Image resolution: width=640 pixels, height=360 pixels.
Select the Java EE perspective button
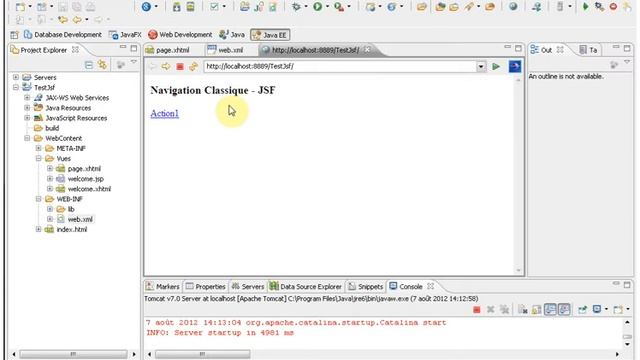[x=270, y=35]
